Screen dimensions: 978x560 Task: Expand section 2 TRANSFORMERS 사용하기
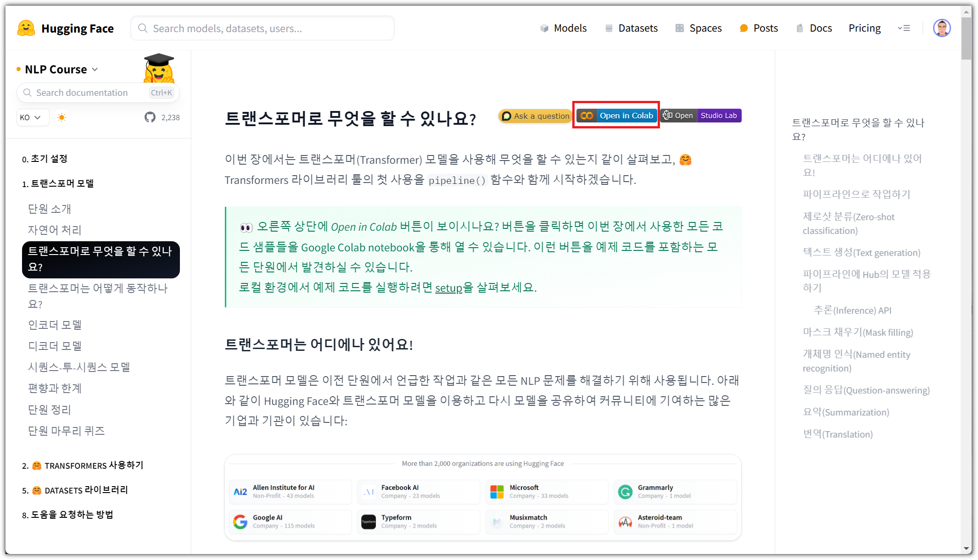[83, 466]
